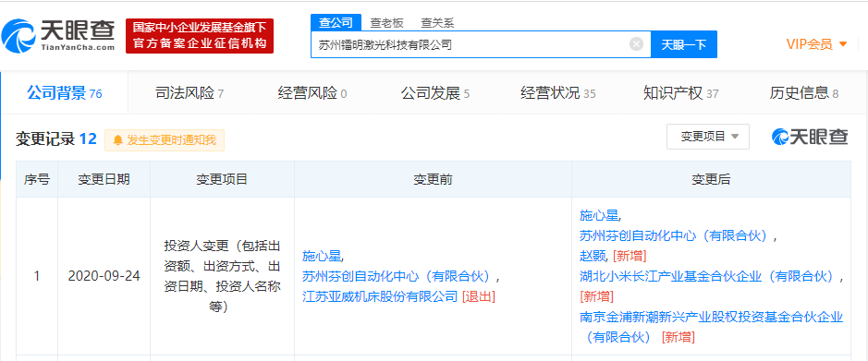Open the VIP会员 dropdown arrow

pos(843,44)
